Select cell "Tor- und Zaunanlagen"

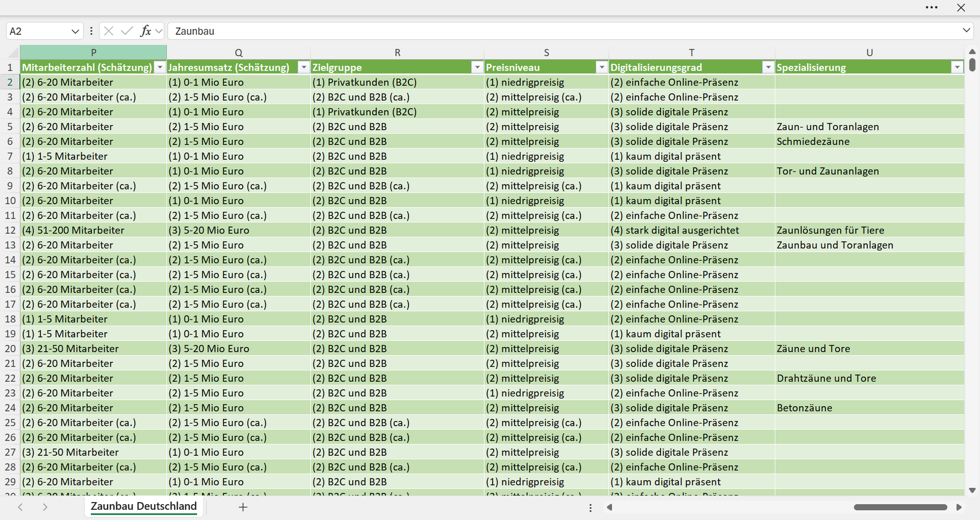(x=869, y=171)
